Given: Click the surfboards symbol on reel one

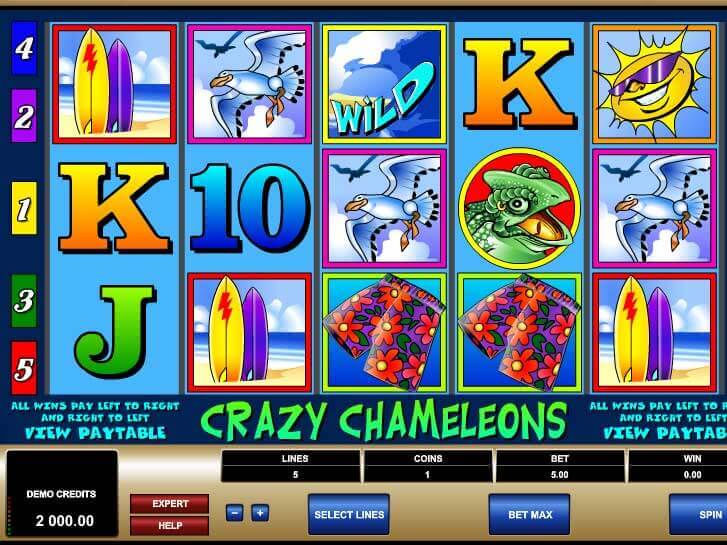Looking at the screenshot, I should point(115,84).
